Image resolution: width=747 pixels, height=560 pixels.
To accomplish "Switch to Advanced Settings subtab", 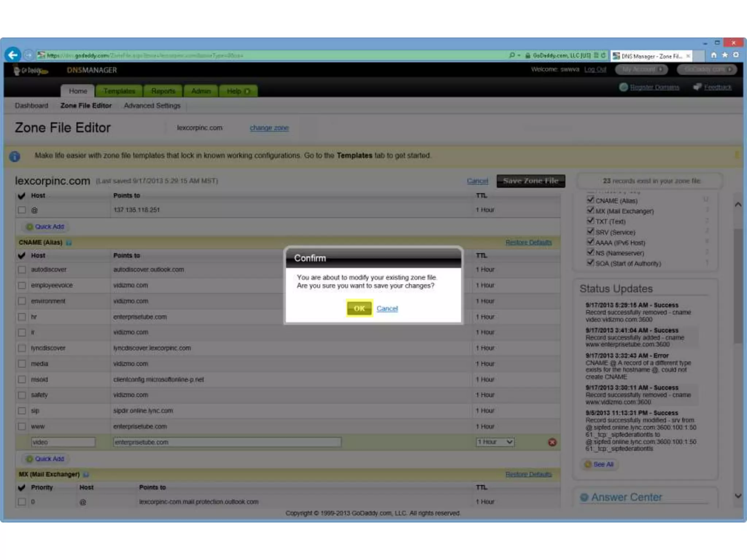I will (x=152, y=106).
